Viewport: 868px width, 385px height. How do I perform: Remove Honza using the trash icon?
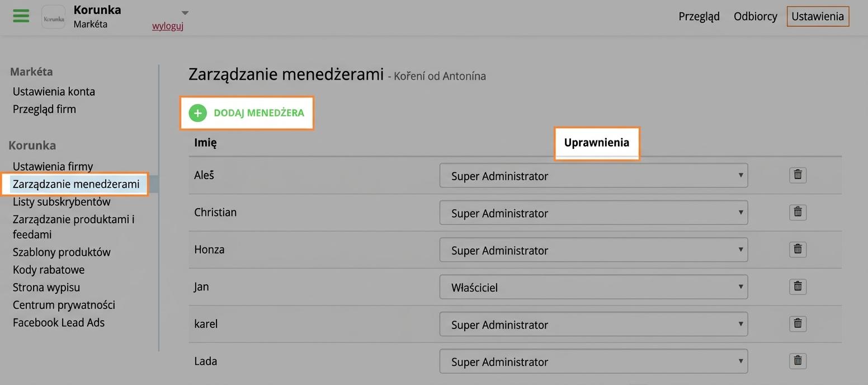pos(798,249)
